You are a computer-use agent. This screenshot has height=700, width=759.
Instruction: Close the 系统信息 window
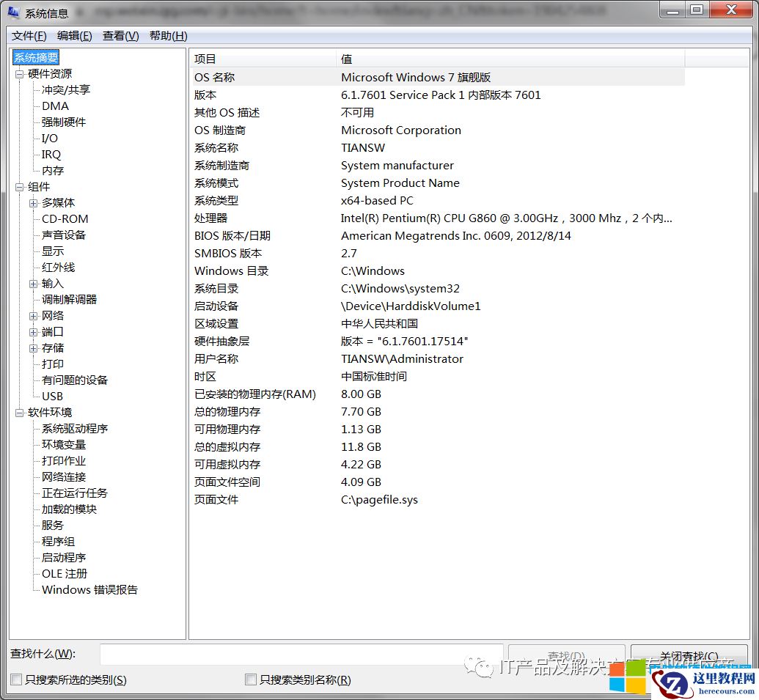[731, 10]
